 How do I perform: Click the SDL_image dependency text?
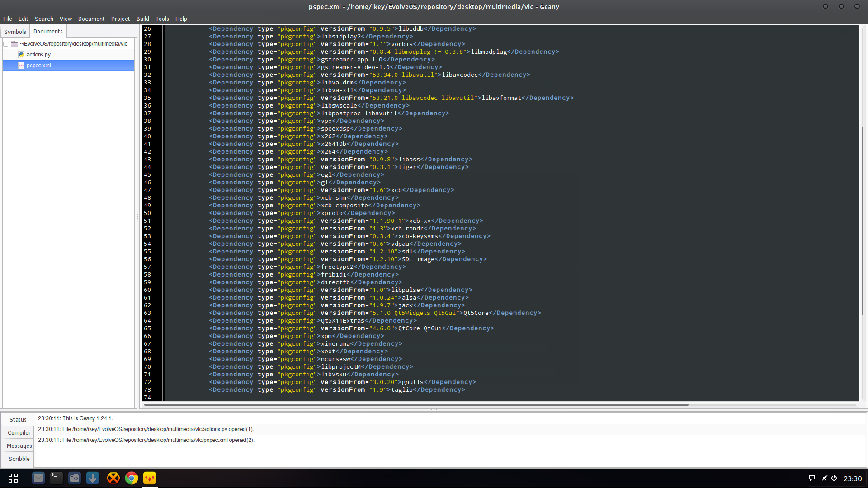tap(418, 259)
